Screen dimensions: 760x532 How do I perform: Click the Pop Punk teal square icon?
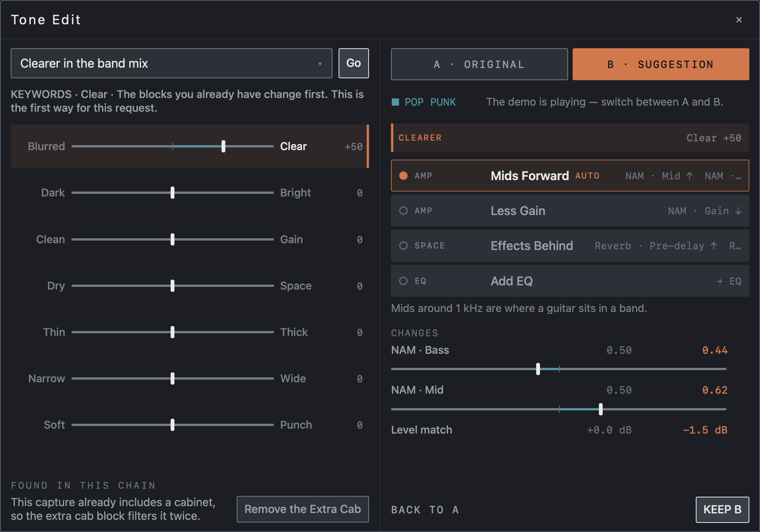pyautogui.click(x=395, y=102)
